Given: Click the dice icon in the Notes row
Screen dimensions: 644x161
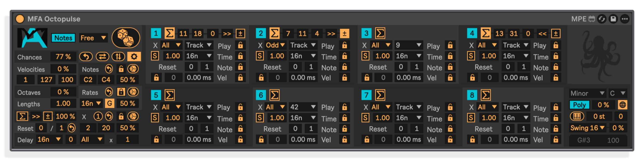Looking at the screenshot, I should click(x=133, y=69).
